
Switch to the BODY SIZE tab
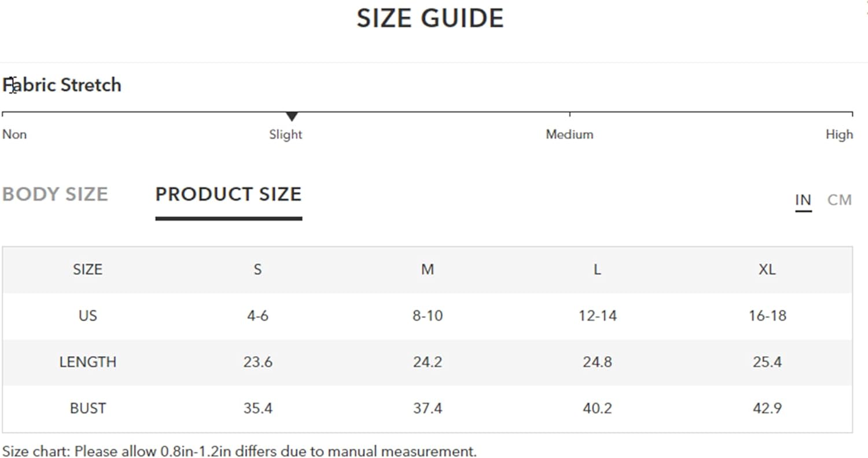coord(55,194)
